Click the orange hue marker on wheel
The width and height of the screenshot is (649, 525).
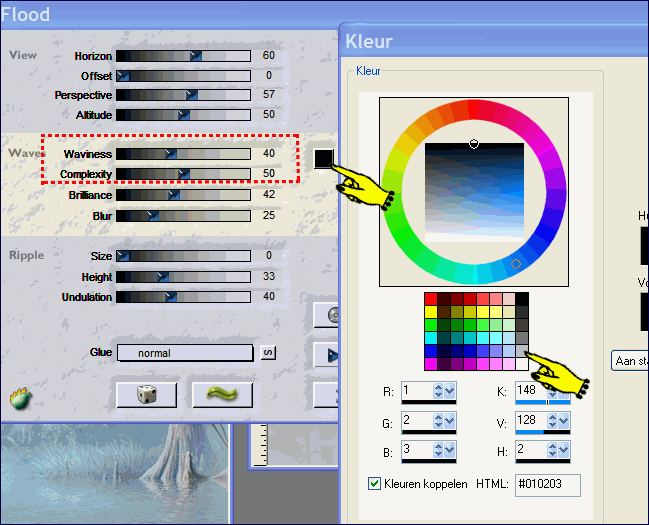[516, 264]
